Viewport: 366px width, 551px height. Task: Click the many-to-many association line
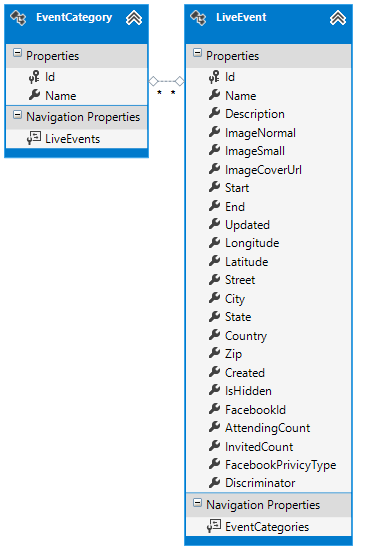pyautogui.click(x=166, y=81)
